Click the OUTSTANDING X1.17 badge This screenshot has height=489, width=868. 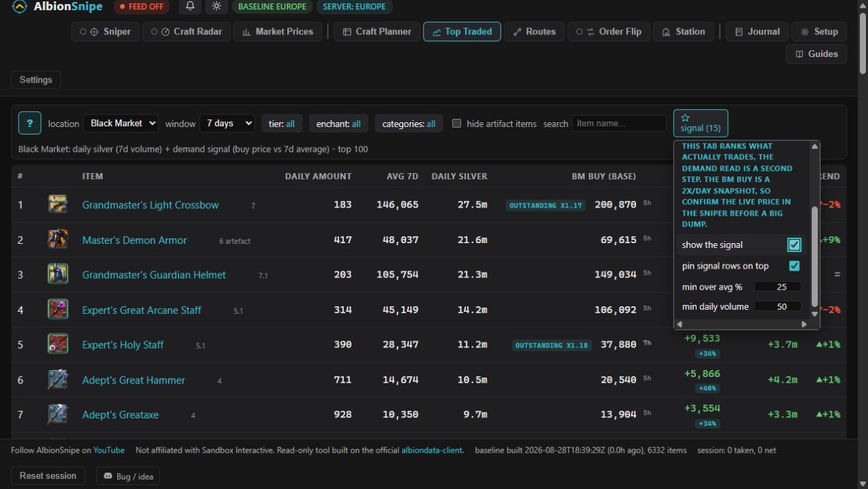(x=546, y=205)
